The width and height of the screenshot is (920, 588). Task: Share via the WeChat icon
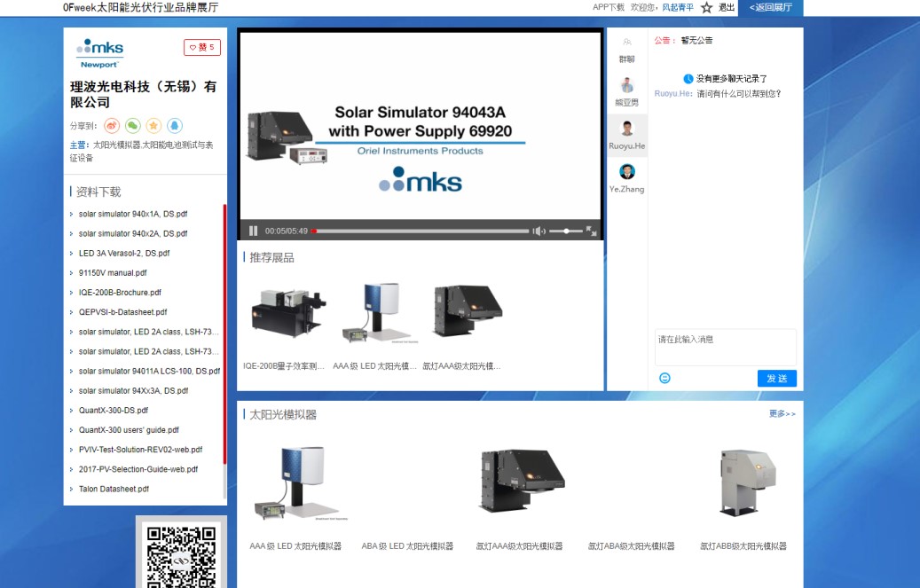tap(133, 126)
